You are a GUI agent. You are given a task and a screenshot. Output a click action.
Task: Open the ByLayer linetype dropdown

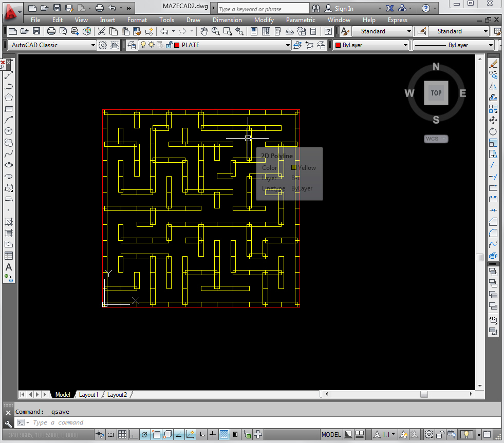tap(453, 45)
